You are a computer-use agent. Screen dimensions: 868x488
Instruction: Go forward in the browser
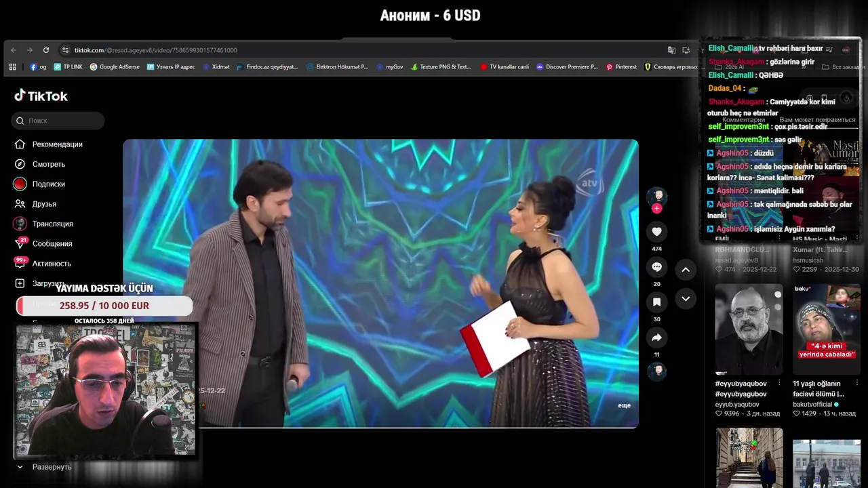[30, 50]
